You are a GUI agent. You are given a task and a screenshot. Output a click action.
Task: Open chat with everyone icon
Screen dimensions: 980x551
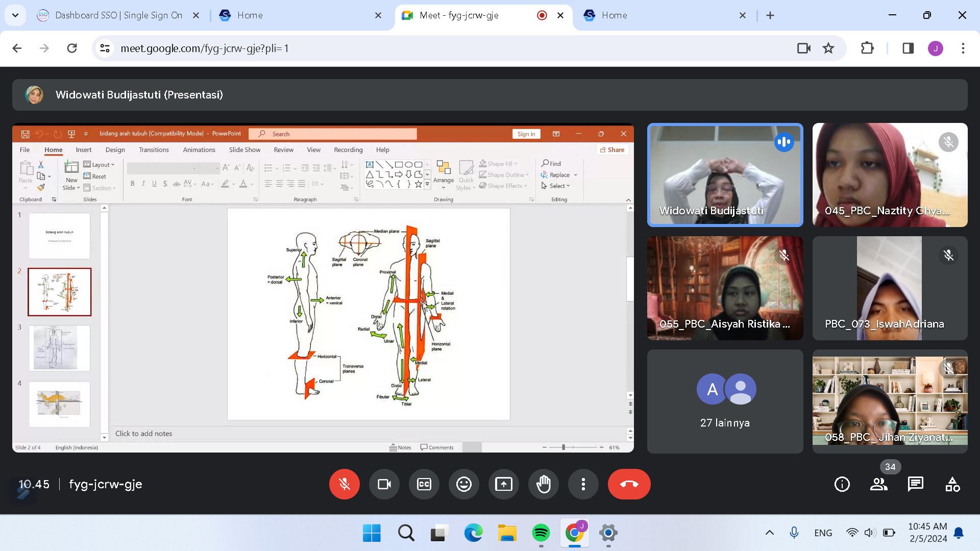916,484
